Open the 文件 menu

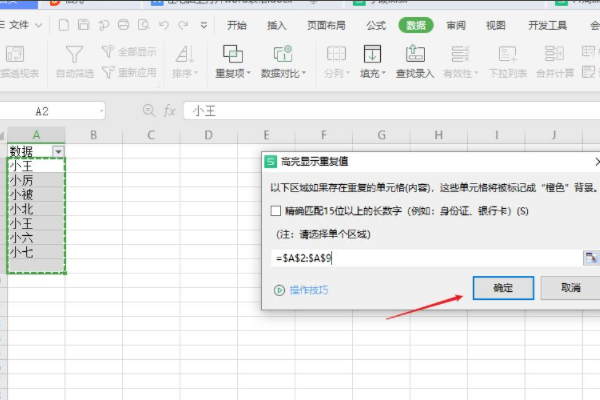[21, 25]
